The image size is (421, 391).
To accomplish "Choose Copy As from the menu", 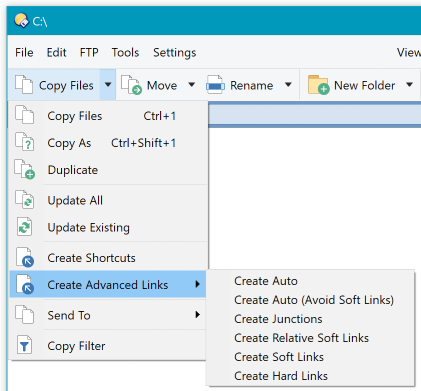I will point(109,143).
